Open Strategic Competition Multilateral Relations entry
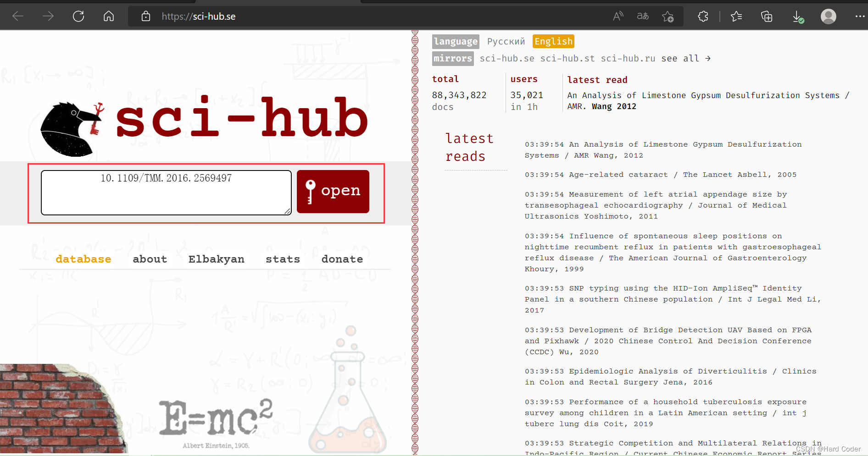The image size is (868, 456). [x=673, y=447]
